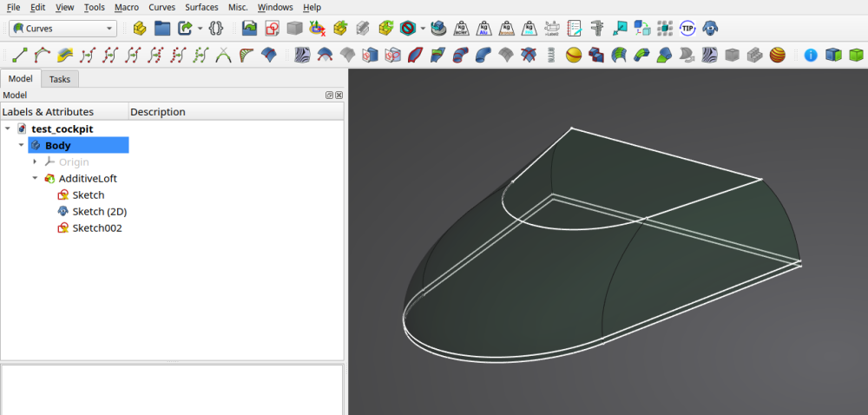
Task: Click the coiled spring helix icon
Action: click(x=552, y=56)
